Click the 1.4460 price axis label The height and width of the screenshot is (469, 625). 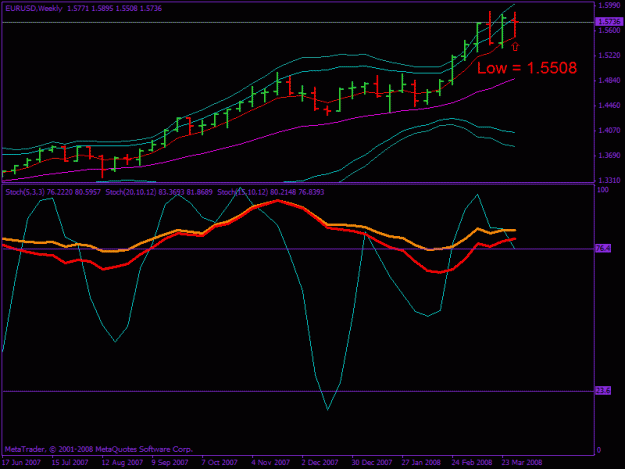tap(609, 106)
